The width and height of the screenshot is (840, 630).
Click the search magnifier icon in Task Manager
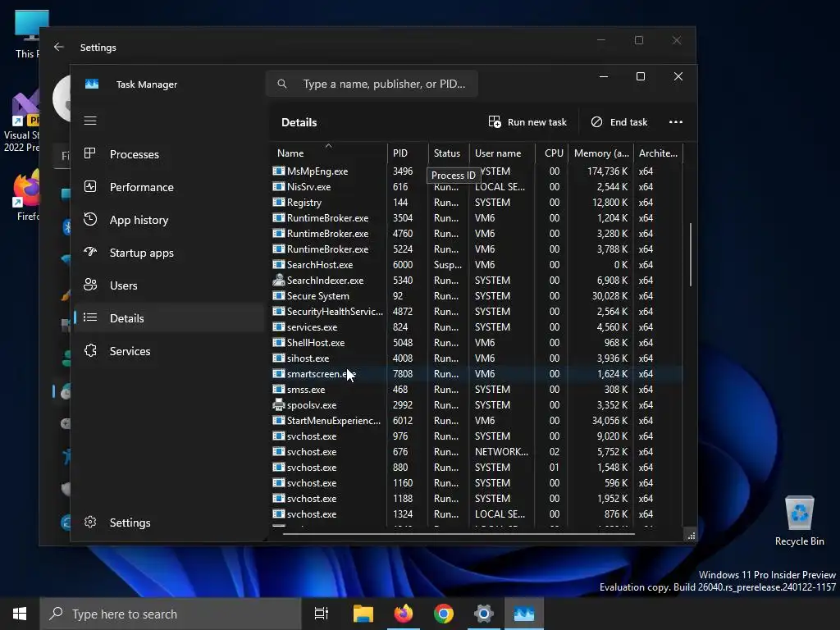pyautogui.click(x=282, y=84)
